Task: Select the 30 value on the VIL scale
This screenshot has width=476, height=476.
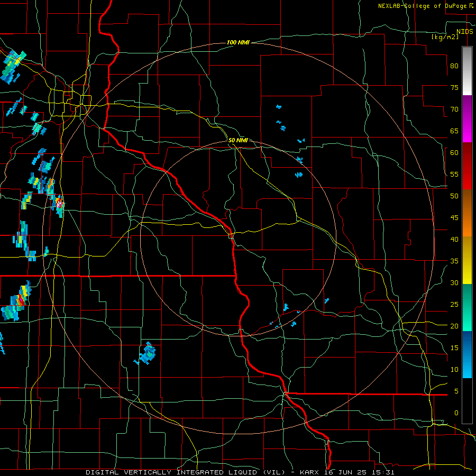Action: (454, 282)
